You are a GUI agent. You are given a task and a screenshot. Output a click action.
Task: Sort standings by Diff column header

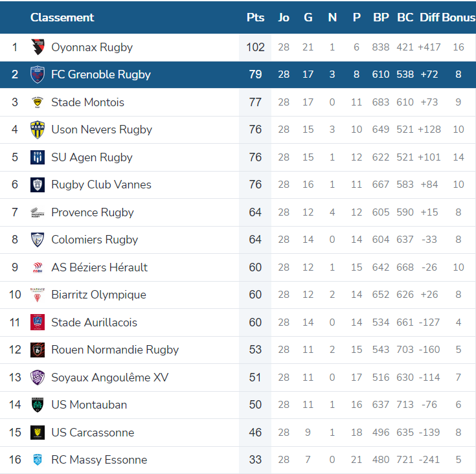point(430,17)
